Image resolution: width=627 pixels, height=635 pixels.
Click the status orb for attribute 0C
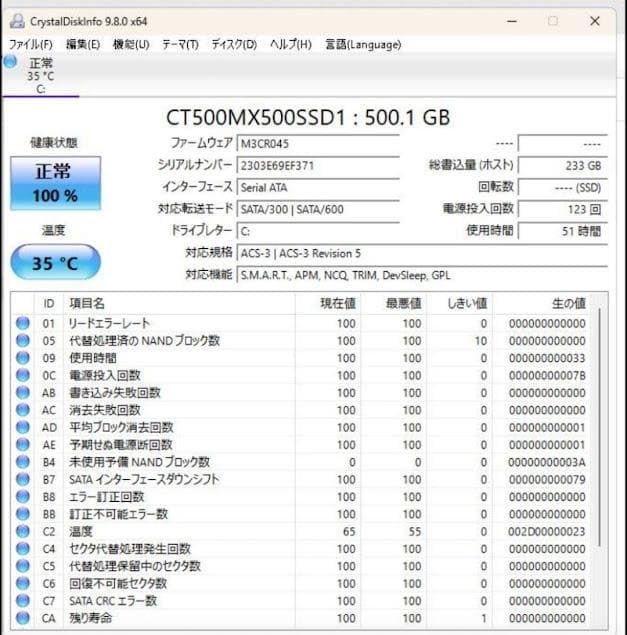point(23,375)
